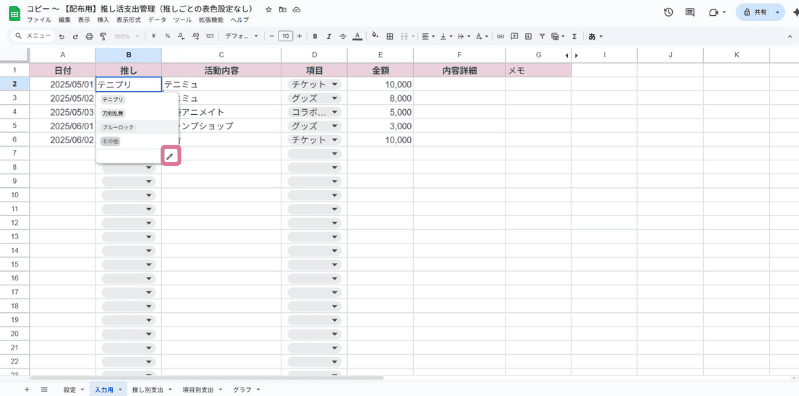Click the print icon

(90, 36)
